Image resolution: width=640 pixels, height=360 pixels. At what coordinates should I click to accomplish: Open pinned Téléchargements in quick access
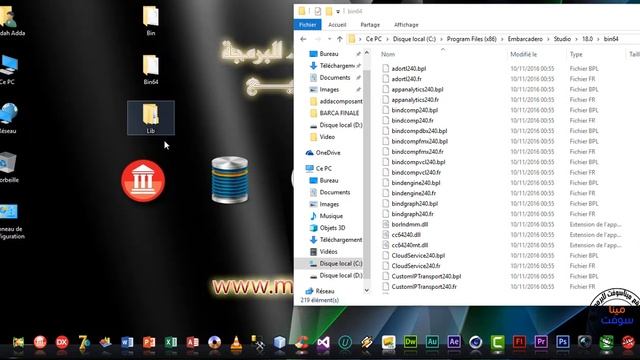(335, 66)
